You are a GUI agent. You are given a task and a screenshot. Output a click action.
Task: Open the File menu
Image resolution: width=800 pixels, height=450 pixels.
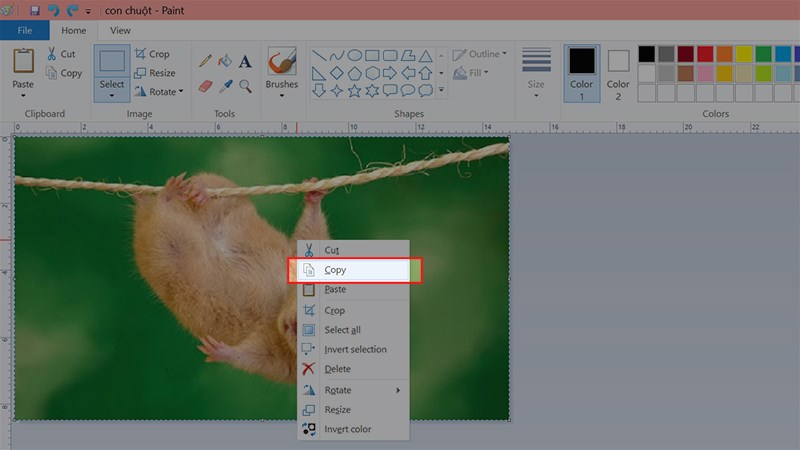tap(24, 31)
